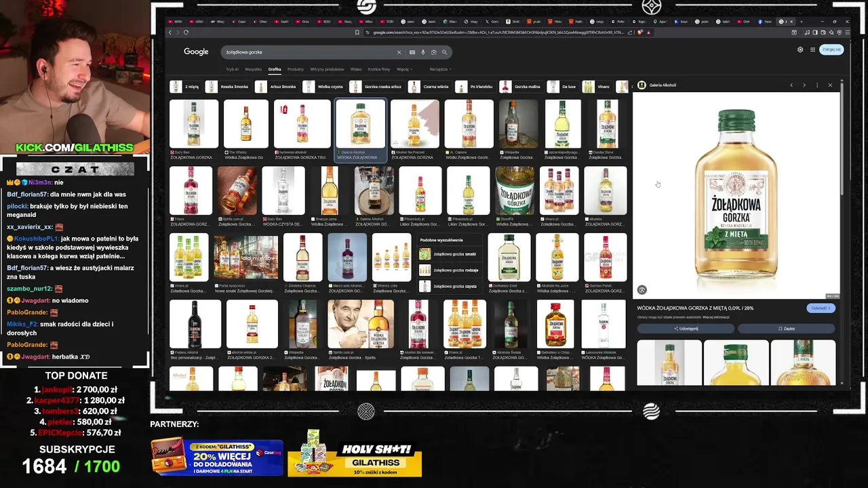
Task: Click the Case-Hug 20% więcej partner banner
Action: [216, 457]
